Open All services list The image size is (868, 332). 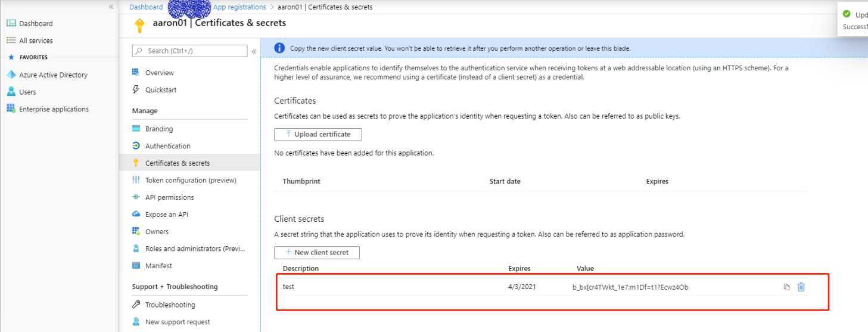(x=36, y=41)
